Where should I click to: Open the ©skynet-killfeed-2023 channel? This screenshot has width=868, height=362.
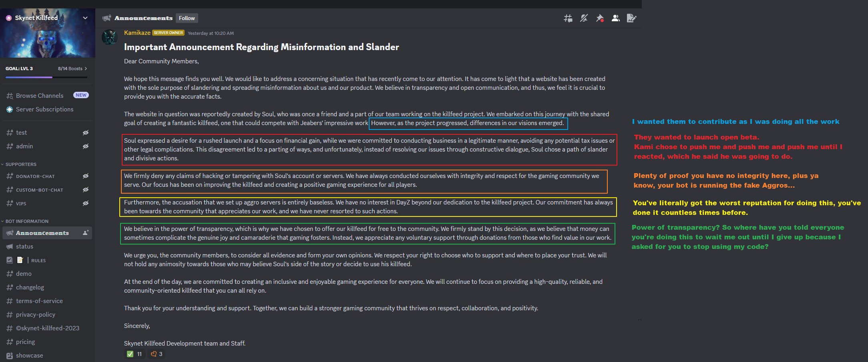click(x=47, y=328)
